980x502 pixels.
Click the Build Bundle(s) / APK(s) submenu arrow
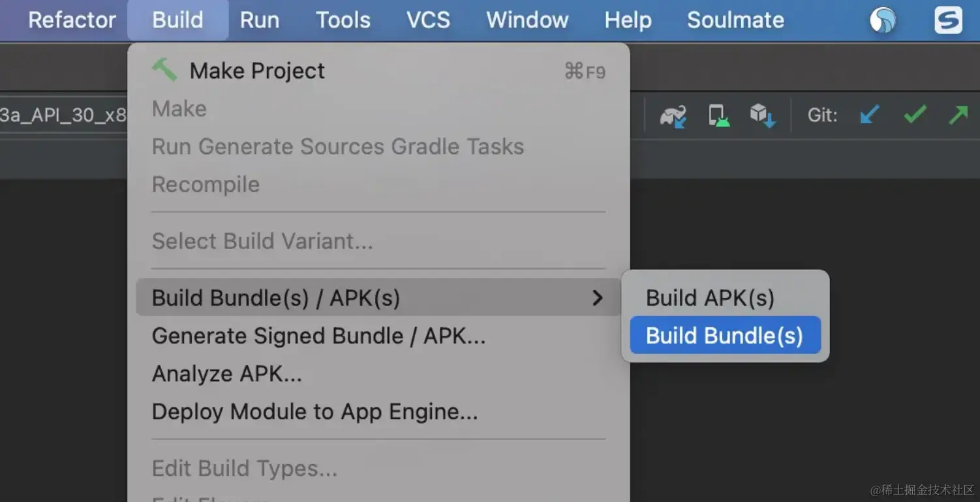click(x=597, y=298)
